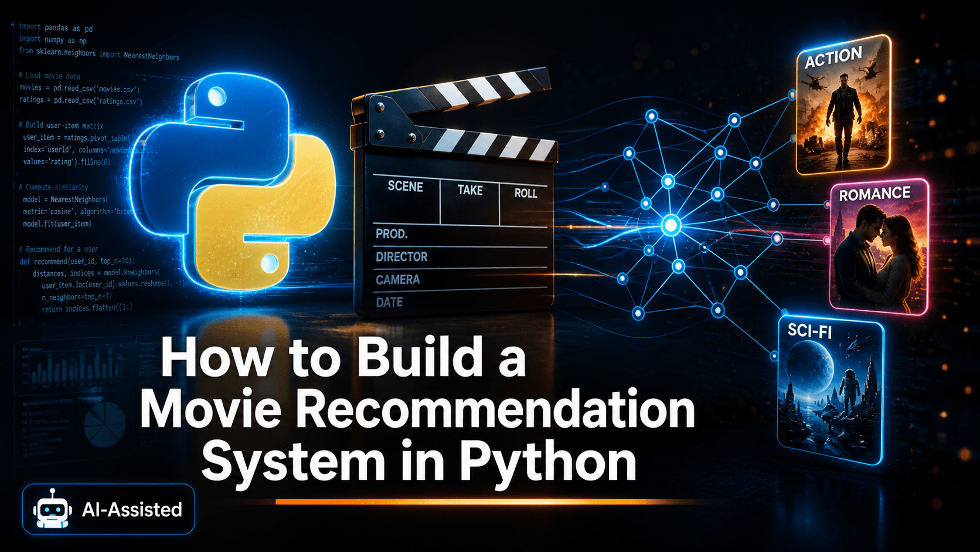Select the ROMANCE genre poster card
Image resolution: width=980 pixels, height=552 pixels.
pyautogui.click(x=879, y=246)
